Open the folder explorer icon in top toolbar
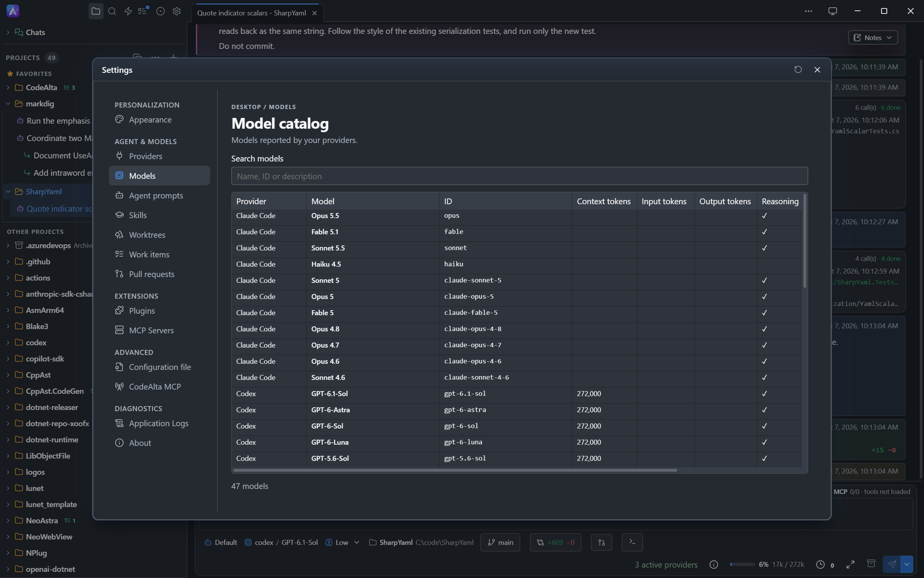 [96, 11]
